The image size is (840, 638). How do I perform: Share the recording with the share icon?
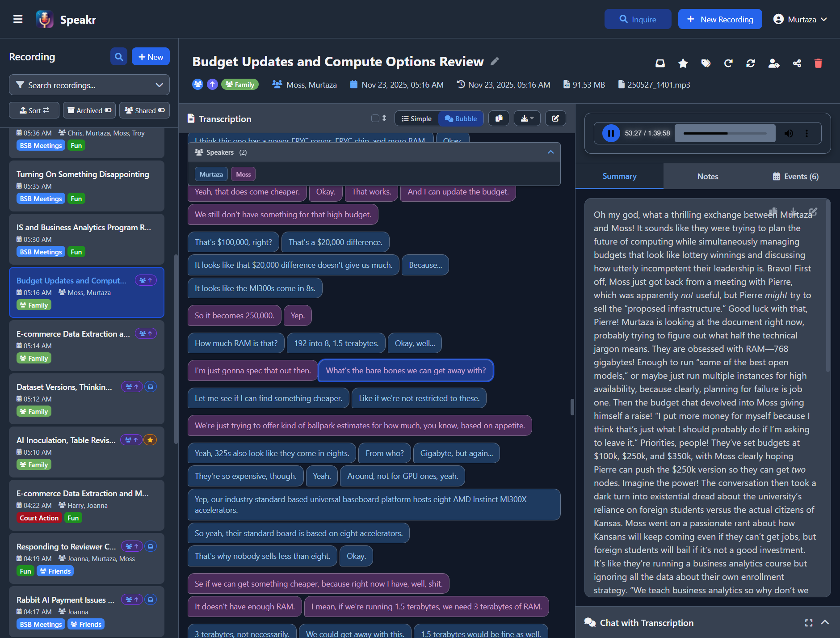(x=797, y=63)
